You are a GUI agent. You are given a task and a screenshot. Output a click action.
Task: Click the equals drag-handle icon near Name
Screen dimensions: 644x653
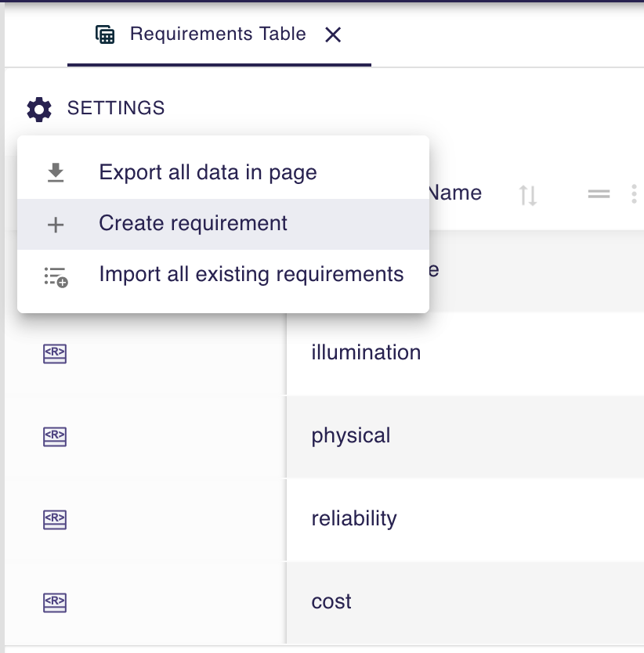[599, 193]
